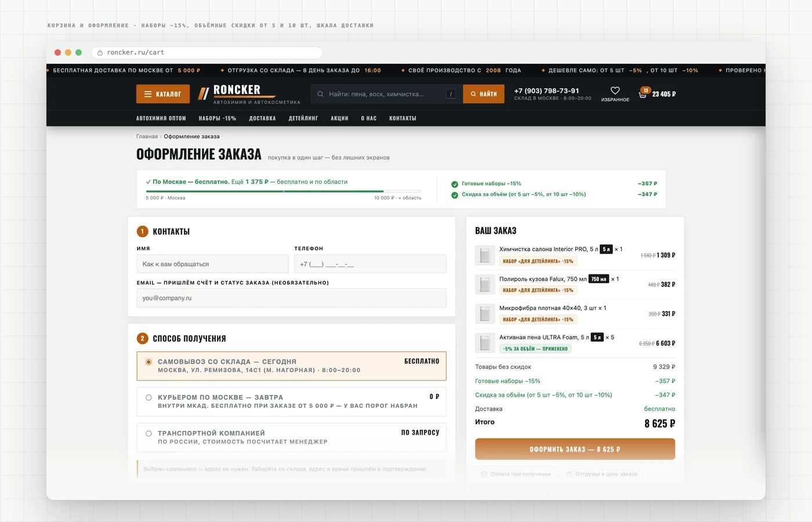This screenshot has height=522, width=812.
Task: Click the lock icon in the address bar
Action: (100, 53)
